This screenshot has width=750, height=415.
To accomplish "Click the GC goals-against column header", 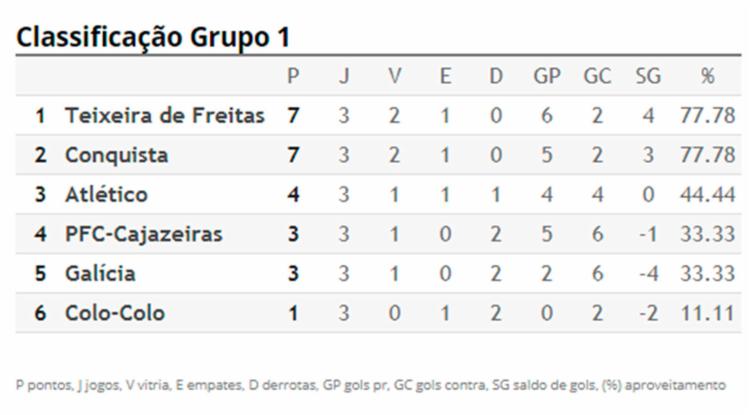I will 597,76.
